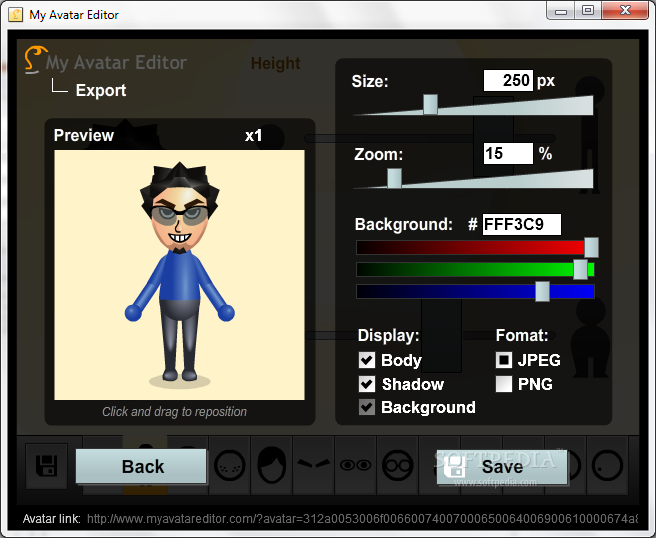656x538 pixels.
Task: Select the PNG format option
Action: pyautogui.click(x=504, y=384)
